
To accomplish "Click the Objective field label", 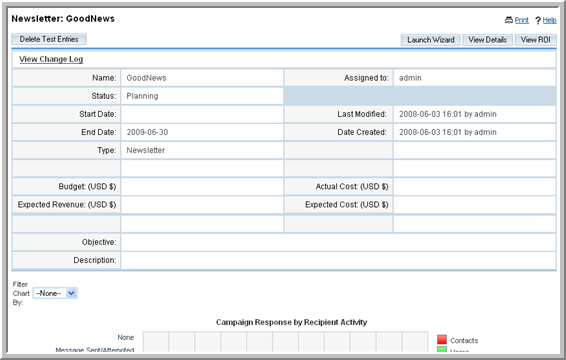I will coord(99,242).
